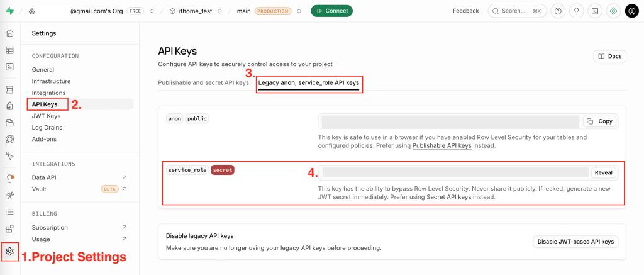
Task: Open the user avatar menu
Action: tap(631, 11)
